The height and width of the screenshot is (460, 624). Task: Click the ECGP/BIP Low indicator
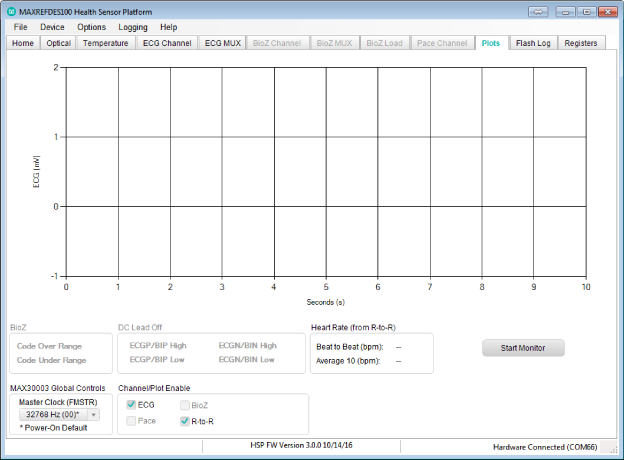click(157, 359)
